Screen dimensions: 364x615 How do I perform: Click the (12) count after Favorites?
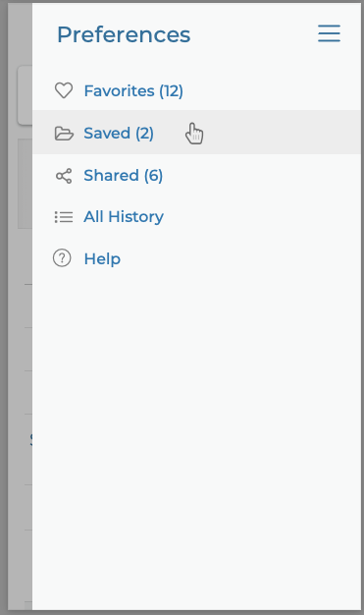tap(172, 91)
